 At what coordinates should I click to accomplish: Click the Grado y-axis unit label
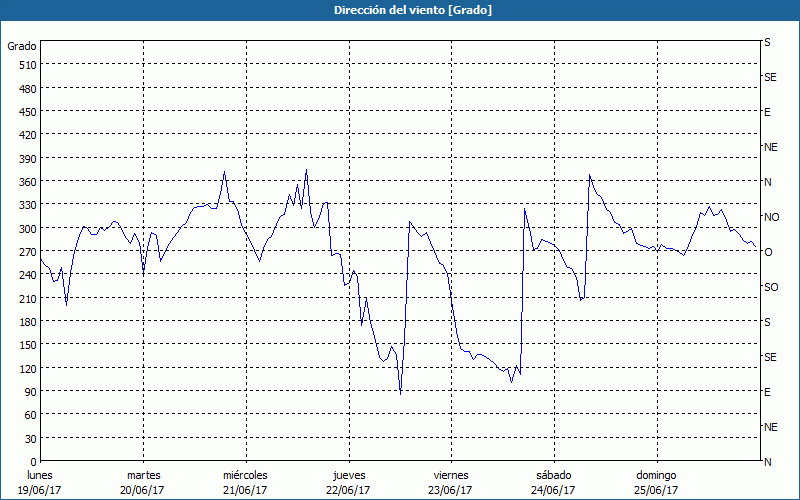[22, 46]
